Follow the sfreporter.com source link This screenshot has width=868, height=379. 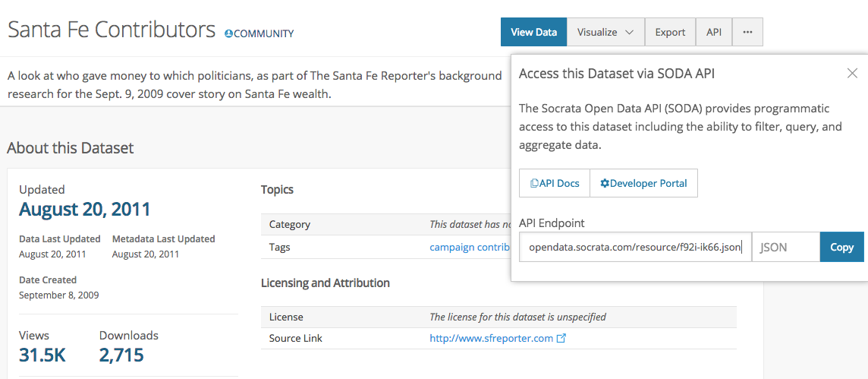(x=491, y=338)
